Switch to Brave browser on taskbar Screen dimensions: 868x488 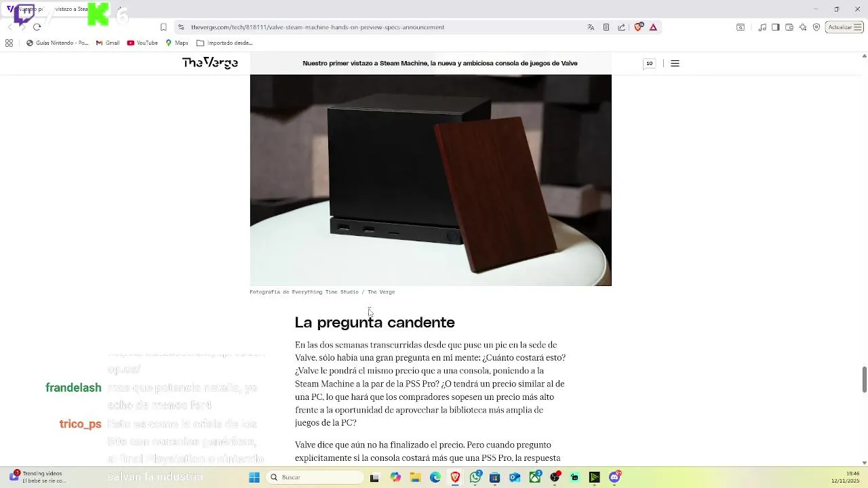tap(455, 477)
